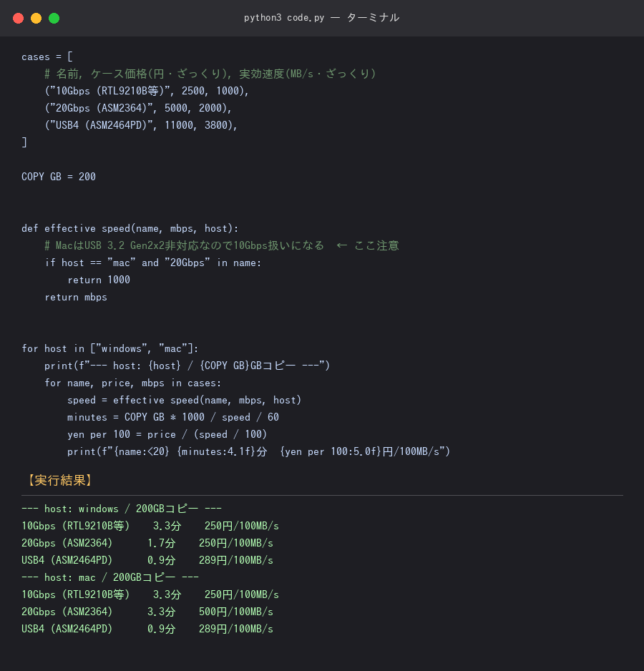This screenshot has width=644, height=671.
Task: Click the line "speed = effective_speed(name, mbps, host)"
Action: (184, 400)
